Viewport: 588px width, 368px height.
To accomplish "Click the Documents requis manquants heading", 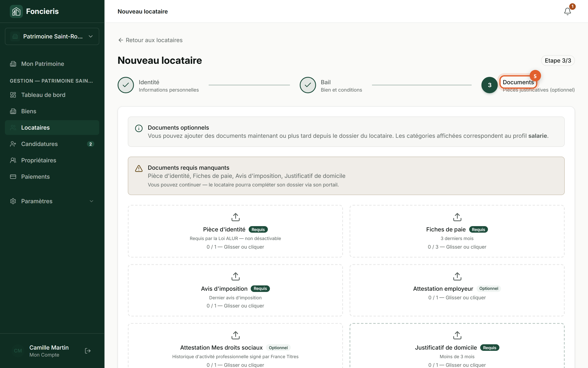I will click(188, 168).
